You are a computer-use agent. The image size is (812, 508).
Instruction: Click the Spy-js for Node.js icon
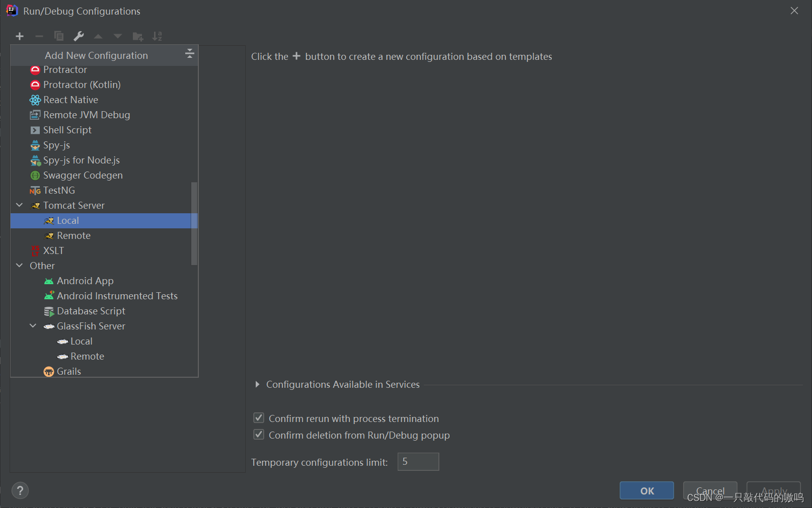[36, 160]
